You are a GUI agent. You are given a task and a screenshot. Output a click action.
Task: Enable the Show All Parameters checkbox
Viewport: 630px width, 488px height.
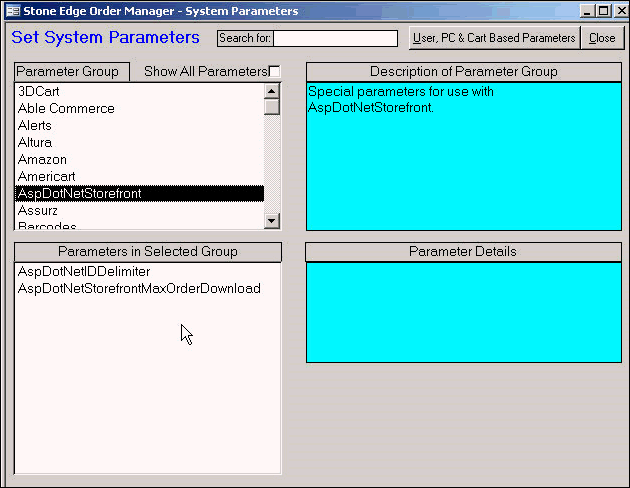click(274, 71)
